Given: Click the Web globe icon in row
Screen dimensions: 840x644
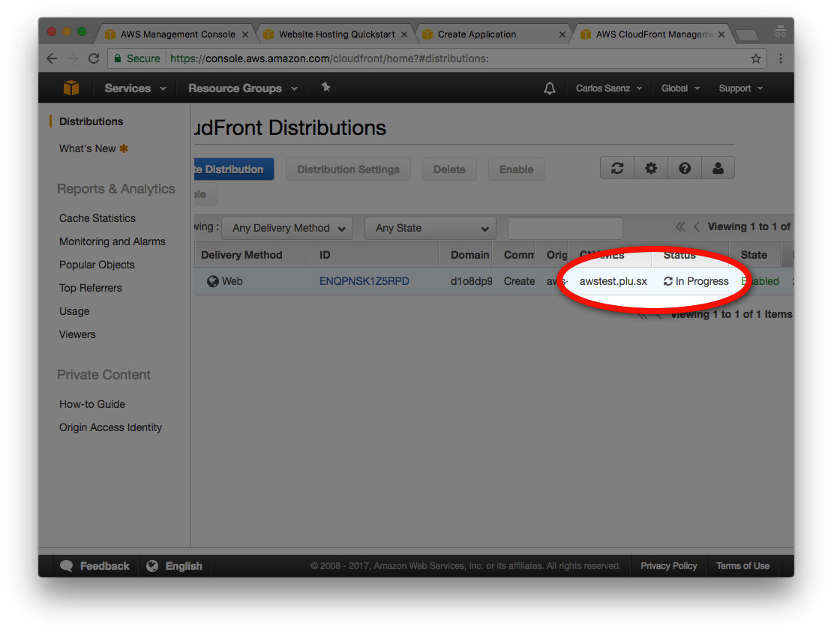Looking at the screenshot, I should tap(213, 281).
